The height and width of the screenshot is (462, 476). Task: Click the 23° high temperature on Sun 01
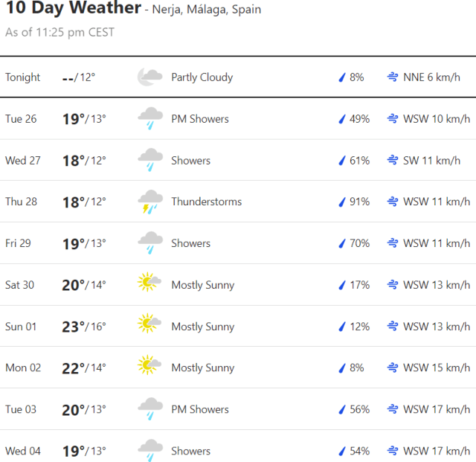coord(74,326)
